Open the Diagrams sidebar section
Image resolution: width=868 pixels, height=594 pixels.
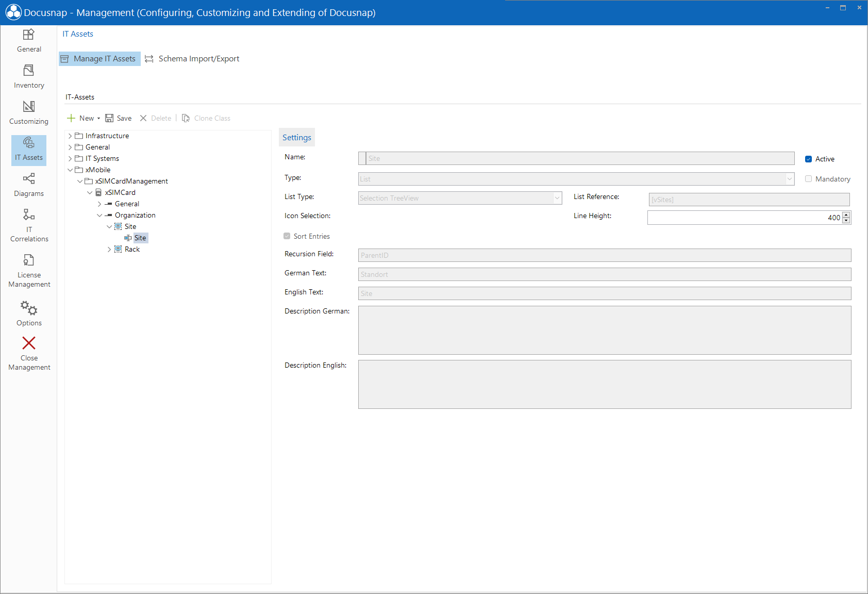[29, 185]
